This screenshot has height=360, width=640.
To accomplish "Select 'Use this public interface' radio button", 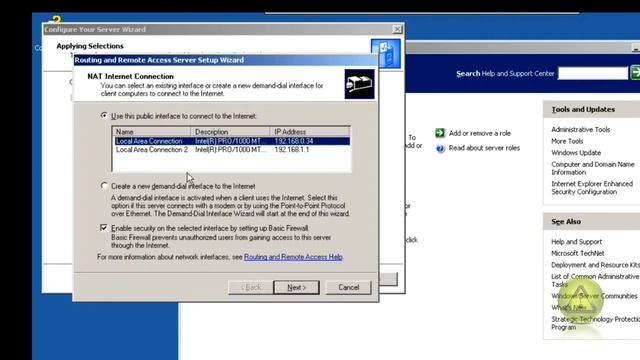I will [x=104, y=116].
